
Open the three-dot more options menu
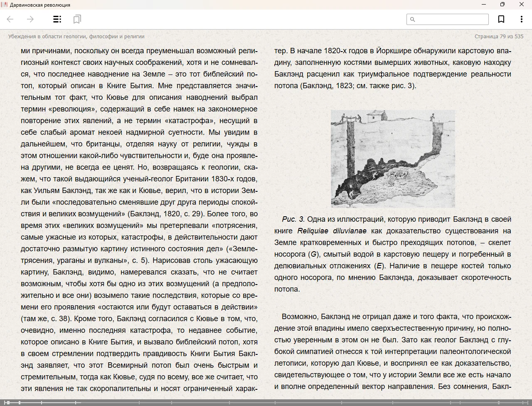pos(521,19)
